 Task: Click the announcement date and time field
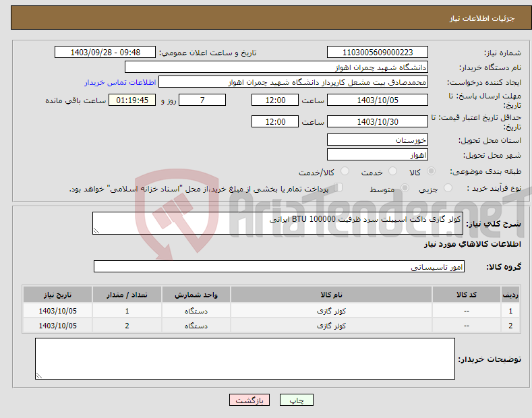click(105, 53)
